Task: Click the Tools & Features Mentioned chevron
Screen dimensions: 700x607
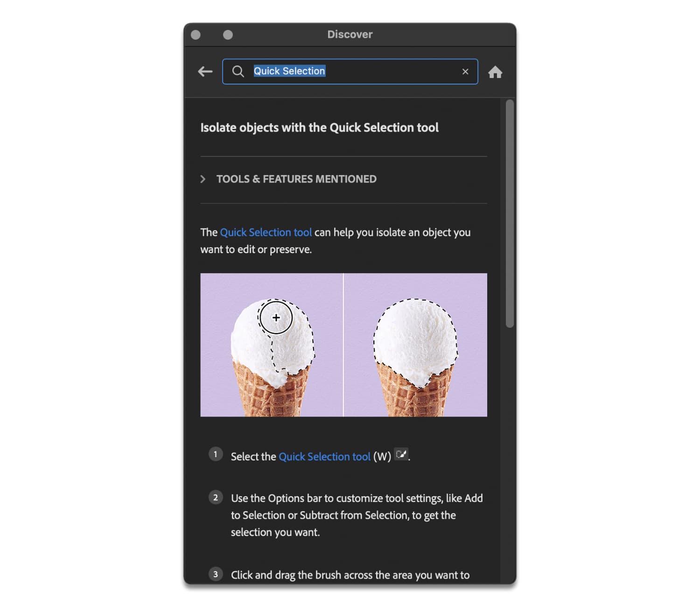Action: [203, 179]
